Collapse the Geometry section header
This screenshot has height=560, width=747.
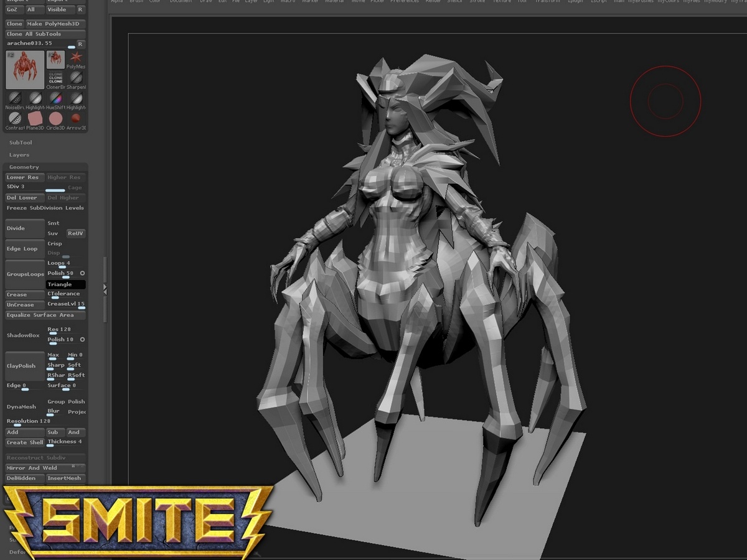(x=24, y=167)
